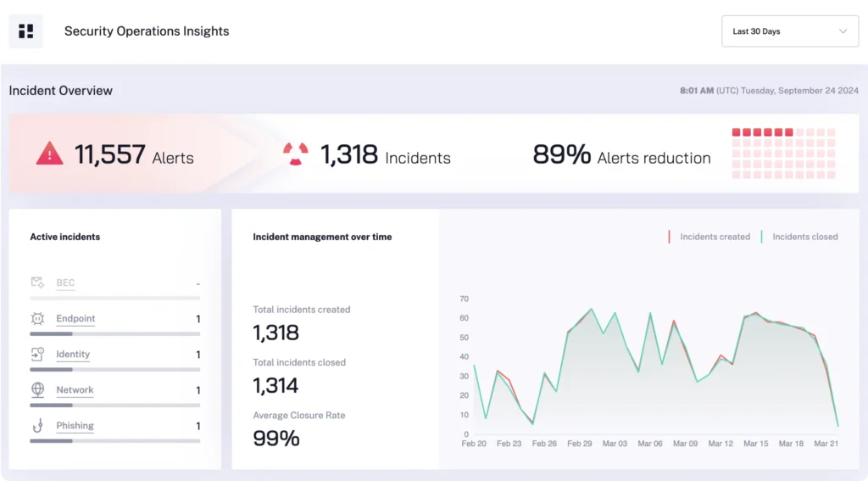Screen dimensions: 868x481
Task: Open the Phishing incidents link
Action: (75, 426)
